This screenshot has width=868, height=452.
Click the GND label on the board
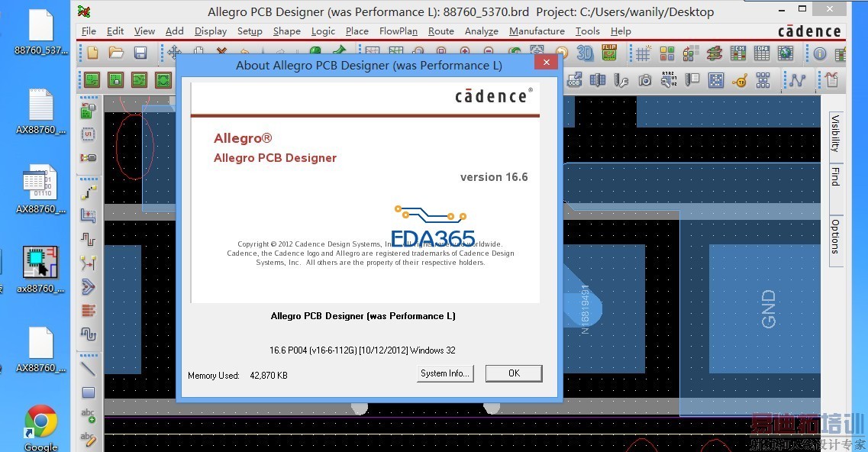768,309
